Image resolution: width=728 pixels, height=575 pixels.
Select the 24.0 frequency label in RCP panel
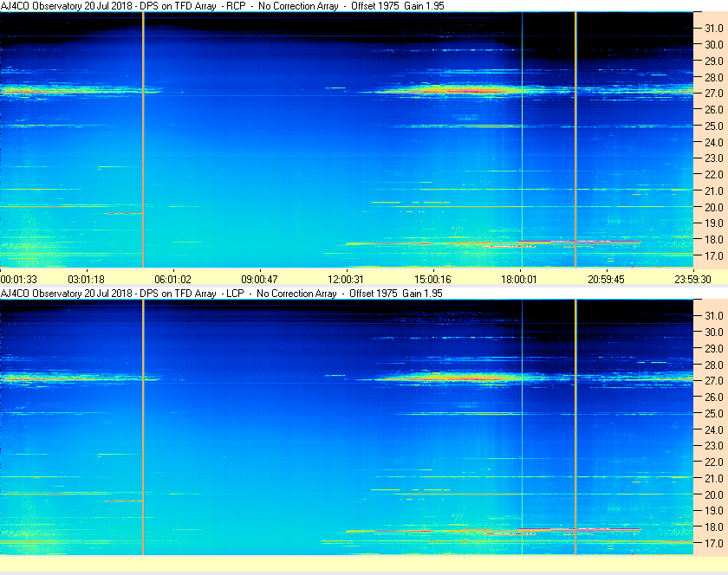[x=713, y=142]
